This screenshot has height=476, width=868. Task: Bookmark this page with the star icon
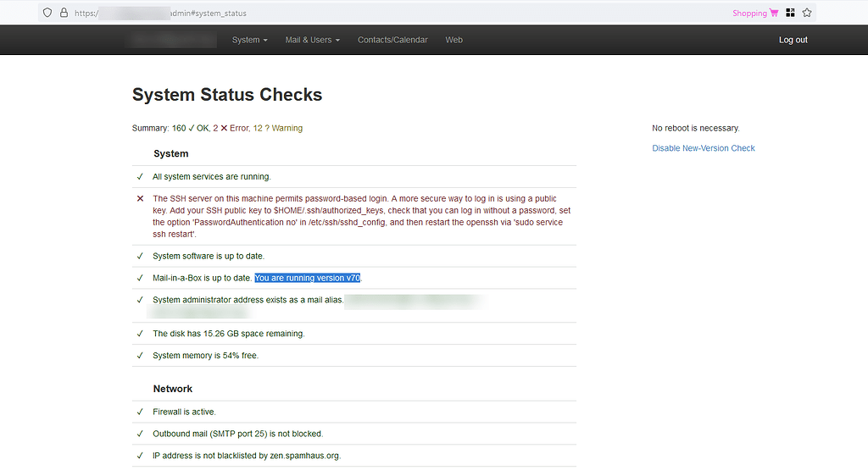pos(807,13)
